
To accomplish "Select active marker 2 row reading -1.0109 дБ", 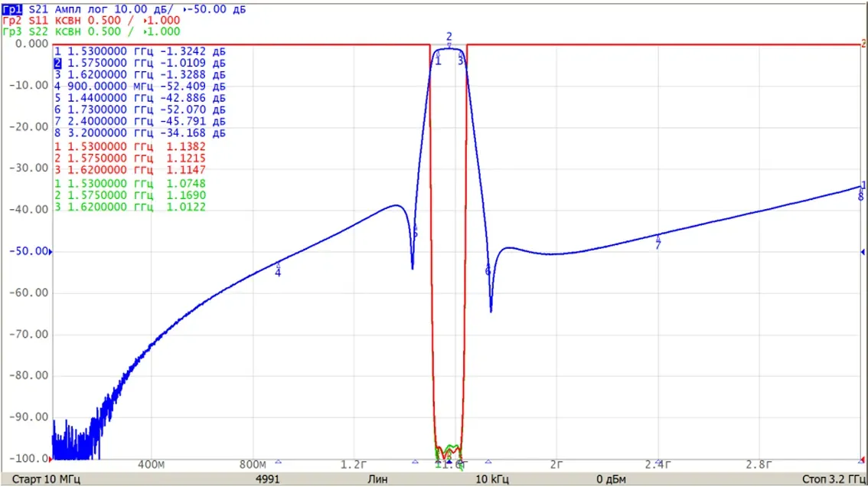I will pyautogui.click(x=140, y=63).
